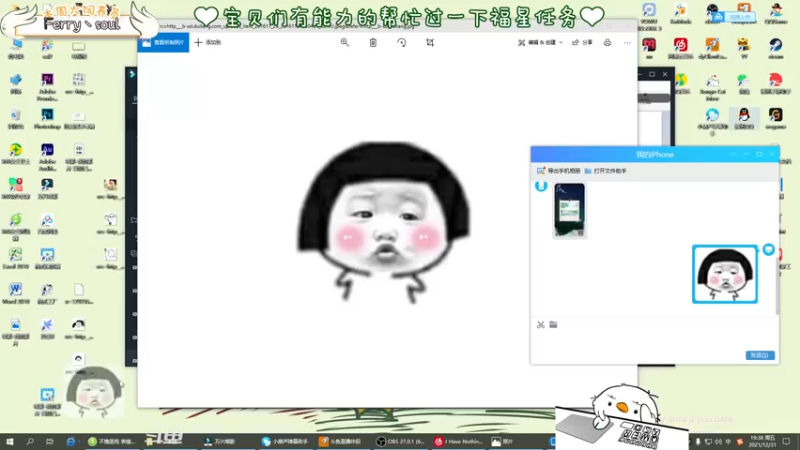Viewport: 800px width, 450px height.
Task: Switch to OBS 27.0.1 on the taskbar
Action: click(x=401, y=441)
